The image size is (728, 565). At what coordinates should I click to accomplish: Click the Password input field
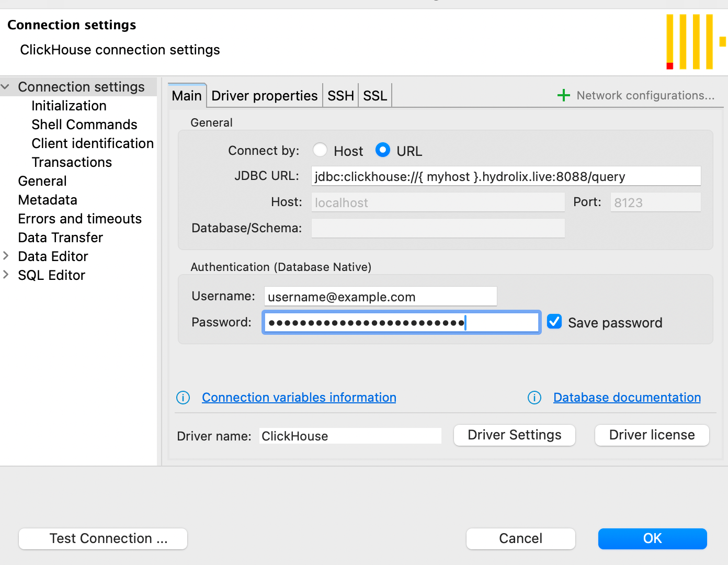402,322
